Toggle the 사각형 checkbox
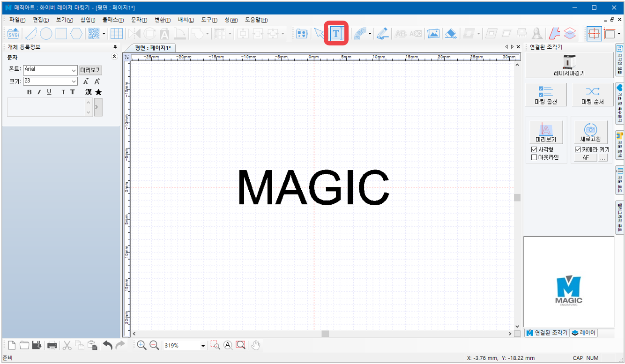The image size is (625, 364). click(534, 149)
